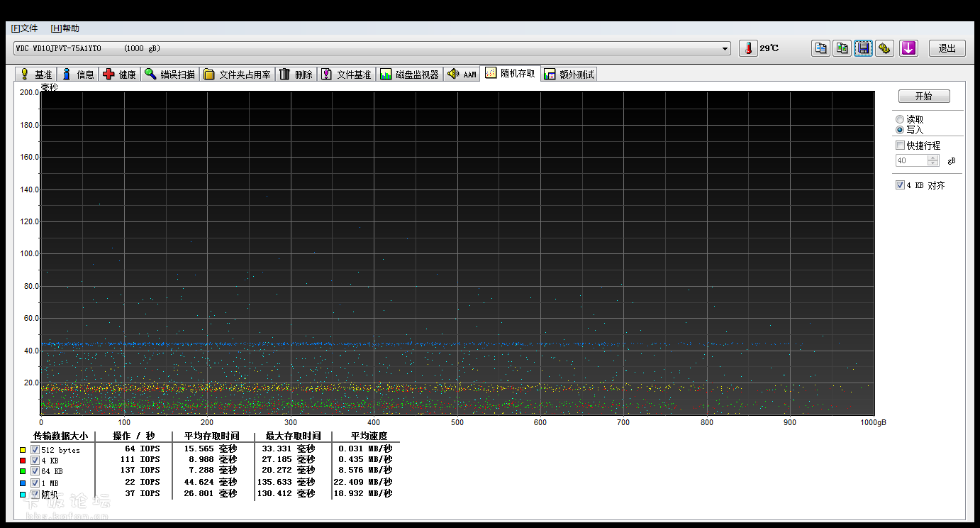Screen dimensions: 980x528
Task: Click the purple down-arrow minimize-to-tray icon
Action: point(908,48)
